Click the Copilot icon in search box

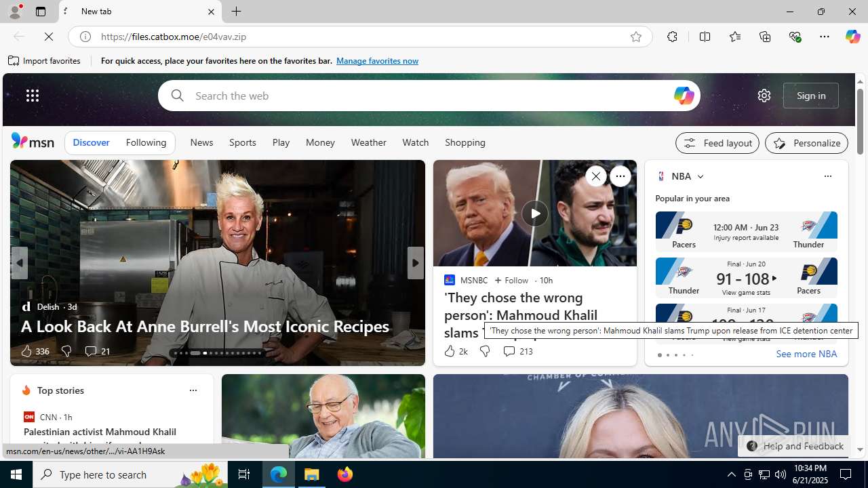click(684, 96)
